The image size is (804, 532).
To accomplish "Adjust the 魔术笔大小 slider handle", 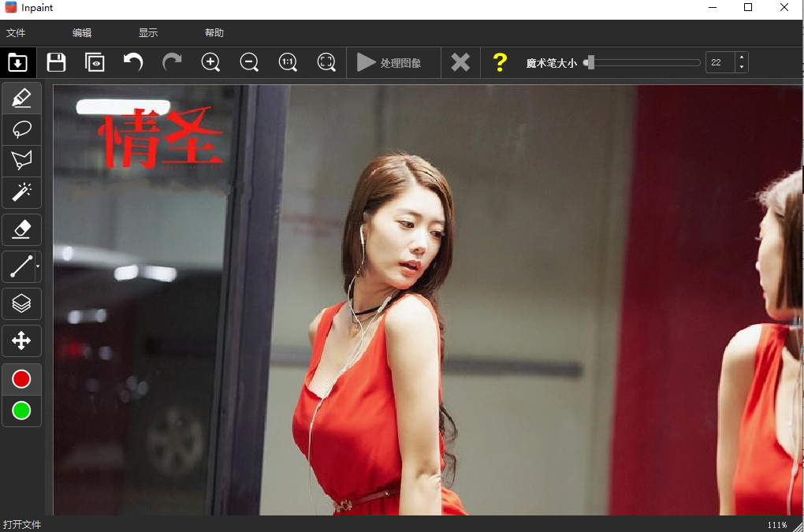I will click(x=590, y=62).
